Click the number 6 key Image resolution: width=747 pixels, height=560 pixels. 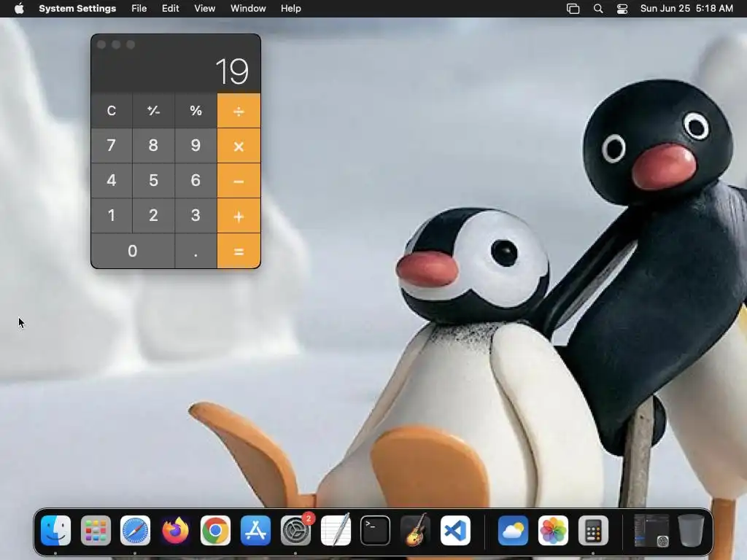pyautogui.click(x=196, y=181)
